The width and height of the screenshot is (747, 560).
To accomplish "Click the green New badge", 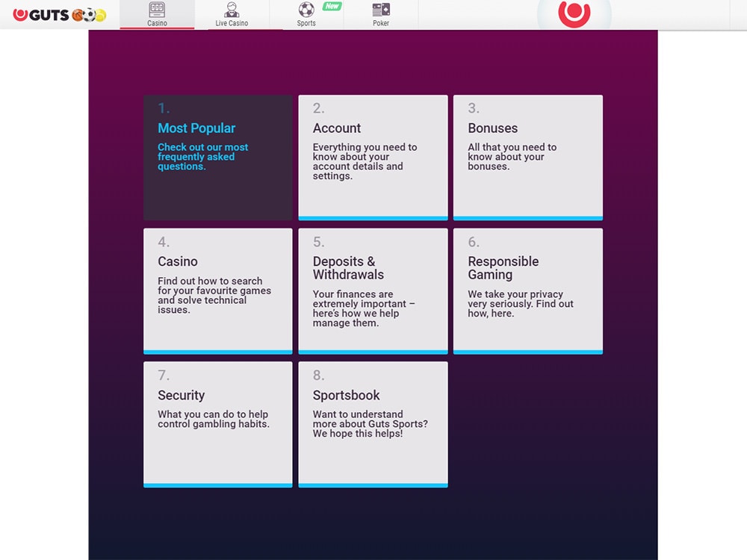I will coord(332,6).
